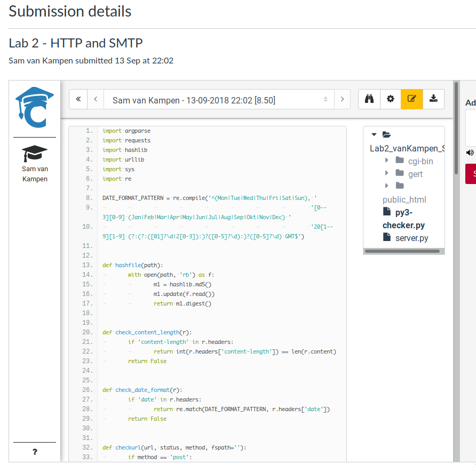Image resolution: width=476 pixels, height=465 pixels.
Task: Go to the next submission arrow
Action: pyautogui.click(x=342, y=99)
